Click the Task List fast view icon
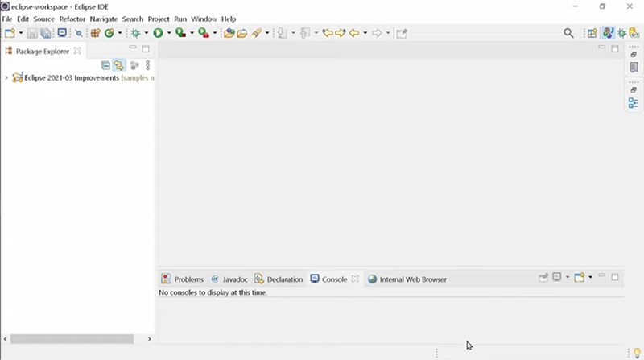 (x=634, y=68)
